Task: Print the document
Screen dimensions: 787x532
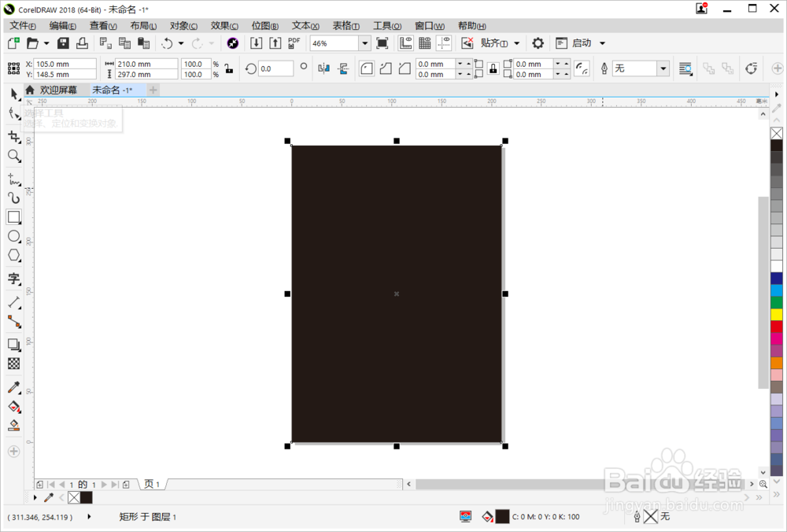Action: (83, 43)
